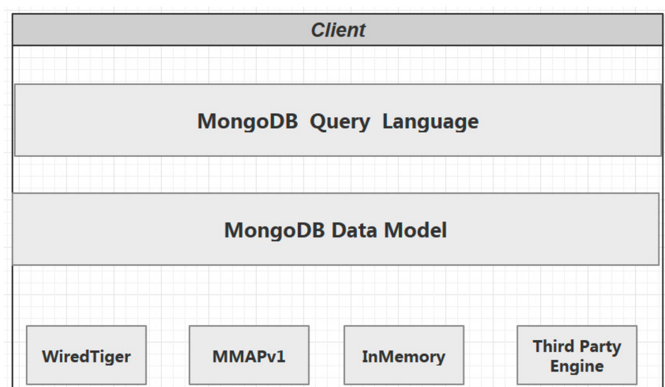The width and height of the screenshot is (665, 387).
Task: Click the "Client" title text
Action: [x=338, y=30]
